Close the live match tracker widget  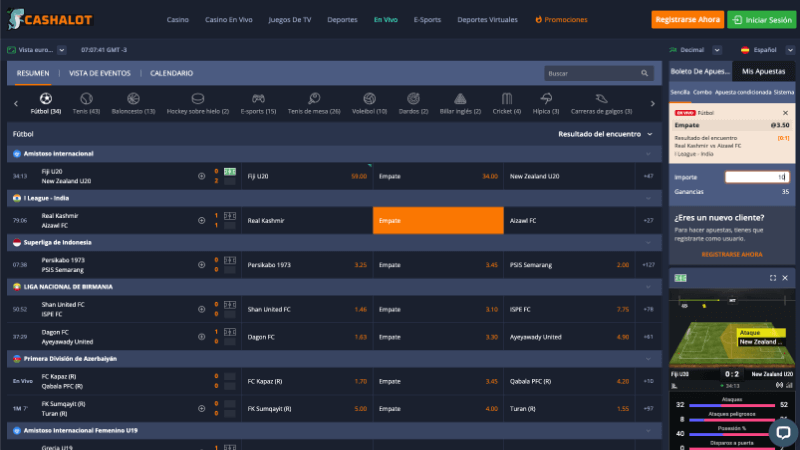[785, 278]
